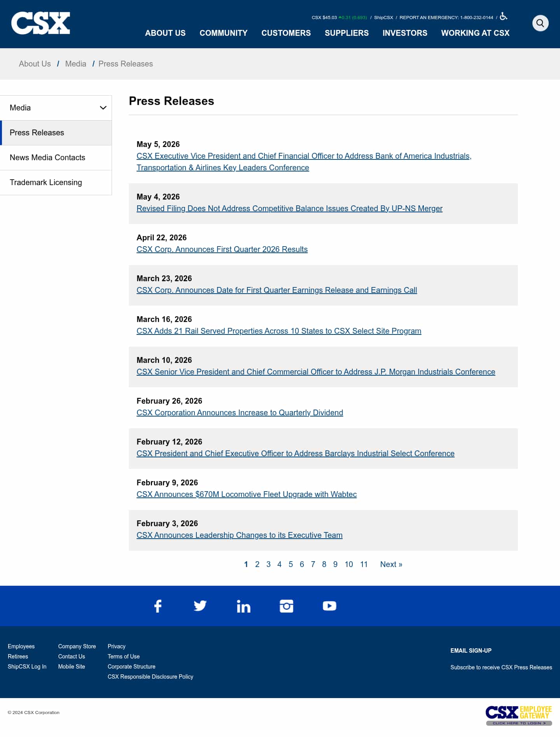Open the Investors navigation menu
Viewport: 560px width, 737px height.
[x=405, y=33]
